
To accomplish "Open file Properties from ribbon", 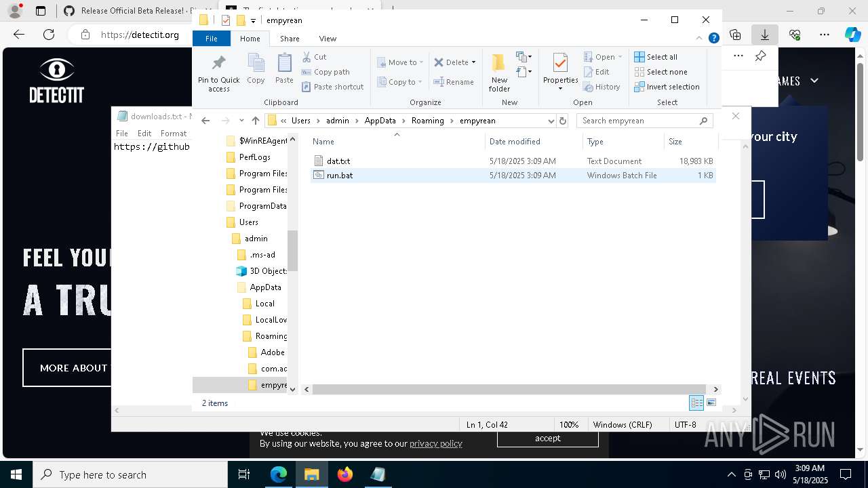I will [x=560, y=72].
